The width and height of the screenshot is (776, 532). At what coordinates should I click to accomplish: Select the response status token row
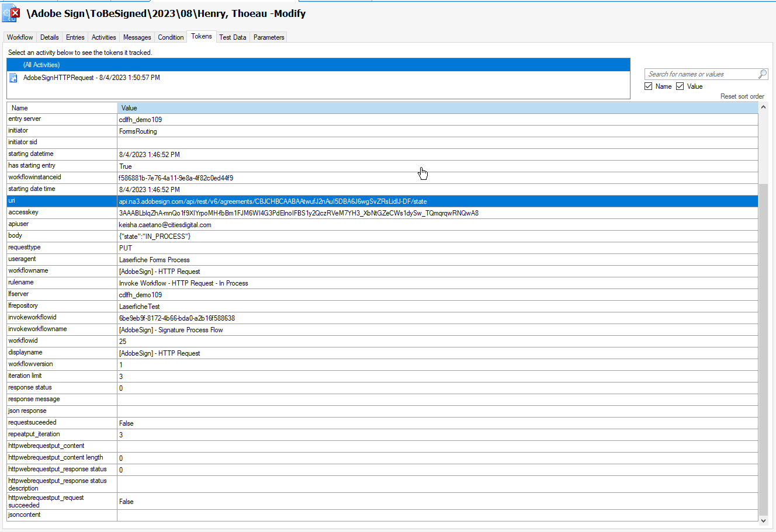(x=382, y=388)
